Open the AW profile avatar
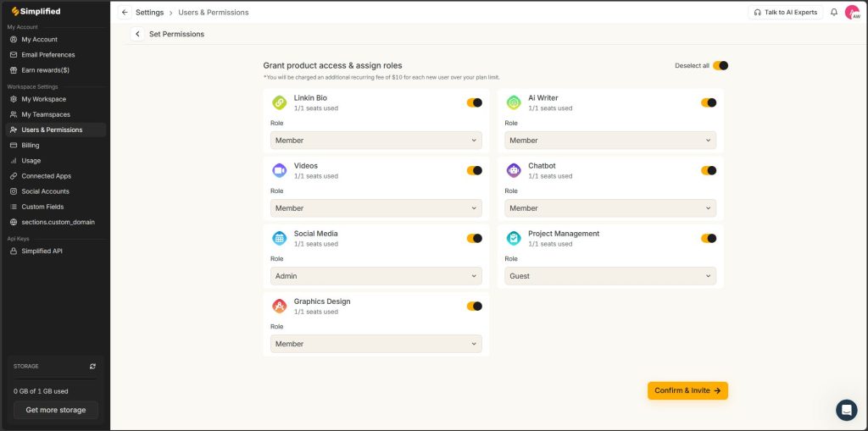This screenshot has height=431, width=868. coord(853,12)
